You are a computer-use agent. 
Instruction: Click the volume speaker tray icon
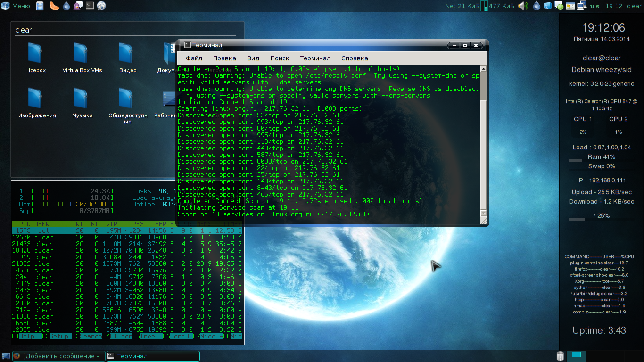click(x=522, y=6)
